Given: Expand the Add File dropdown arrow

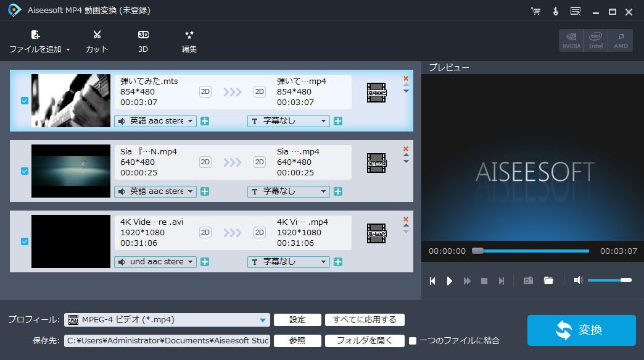Looking at the screenshot, I should point(68,49).
